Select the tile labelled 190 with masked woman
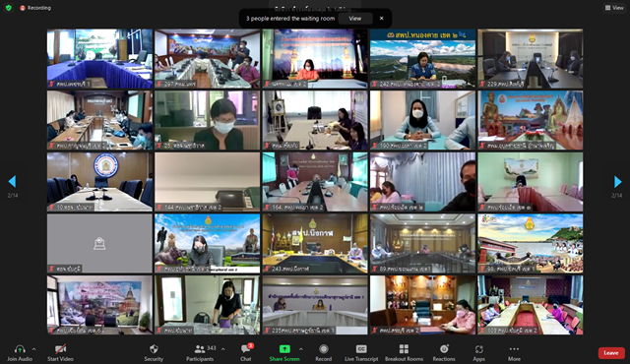Image resolution: width=630 pixels, height=364 pixels. (x=422, y=120)
